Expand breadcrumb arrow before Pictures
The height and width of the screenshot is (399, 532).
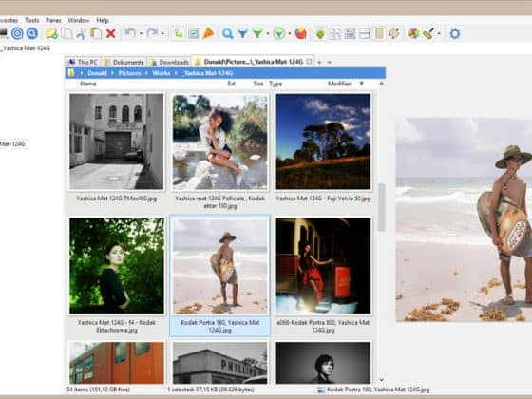click(x=113, y=73)
